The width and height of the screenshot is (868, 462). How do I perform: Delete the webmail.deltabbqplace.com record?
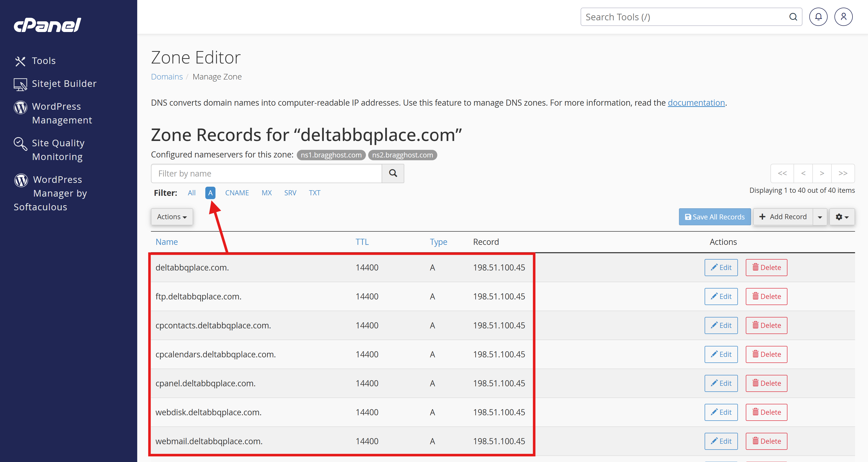click(x=766, y=441)
